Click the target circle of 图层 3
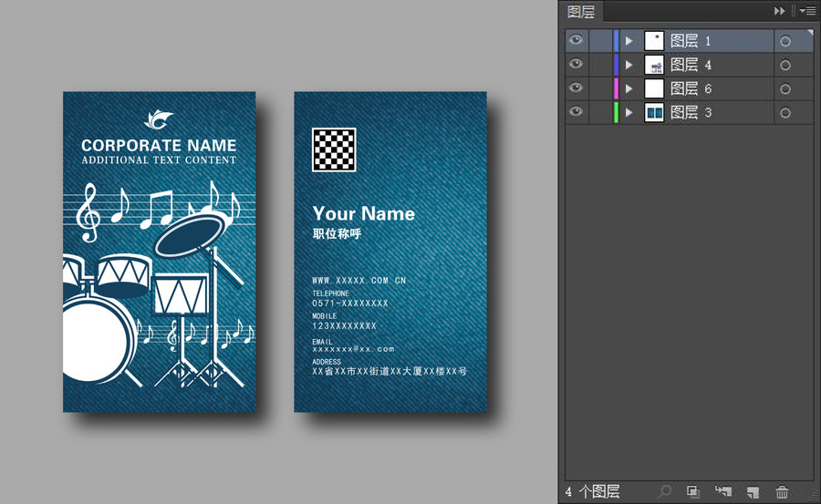The image size is (821, 504). (x=785, y=112)
